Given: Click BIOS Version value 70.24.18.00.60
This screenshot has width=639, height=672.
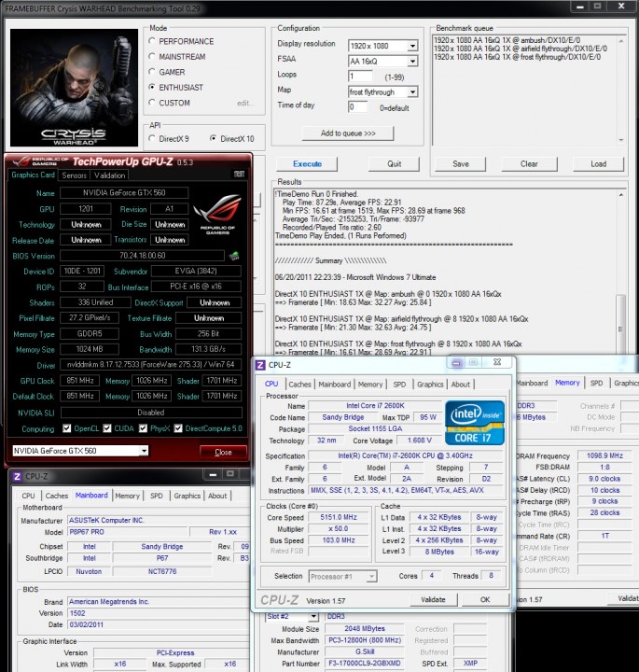Looking at the screenshot, I should [142, 256].
